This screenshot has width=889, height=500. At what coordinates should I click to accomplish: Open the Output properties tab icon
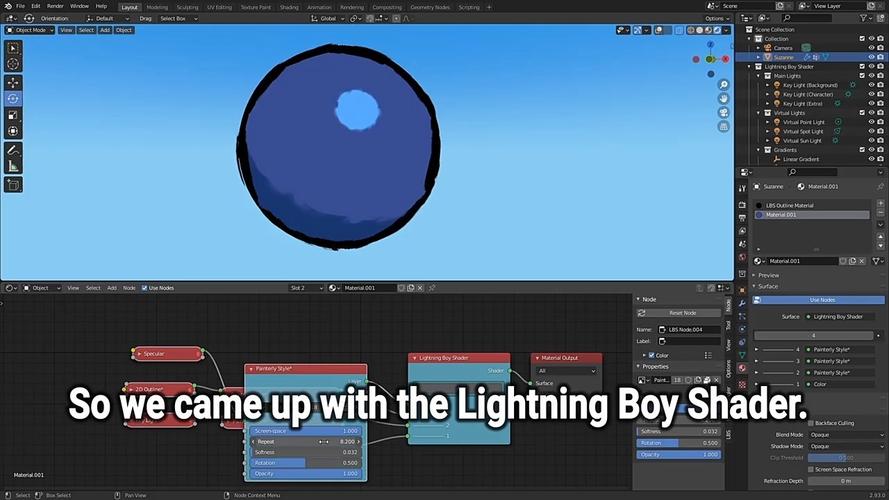tap(742, 218)
